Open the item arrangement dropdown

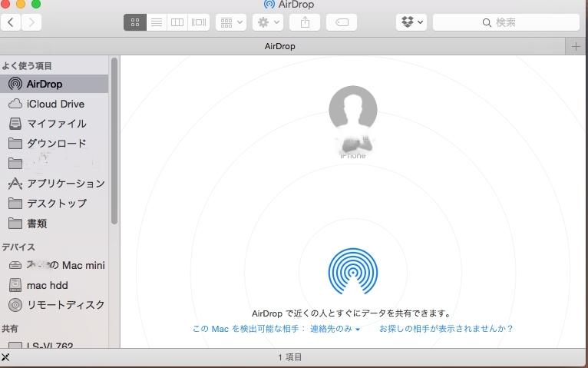231,22
